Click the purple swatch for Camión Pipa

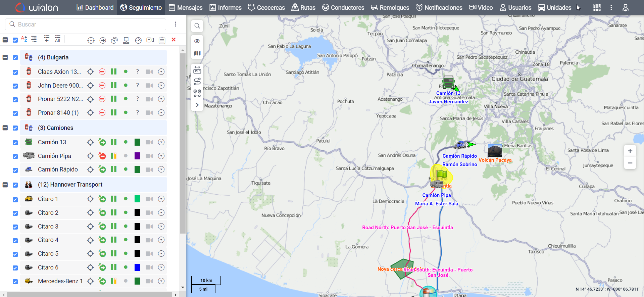click(x=137, y=156)
